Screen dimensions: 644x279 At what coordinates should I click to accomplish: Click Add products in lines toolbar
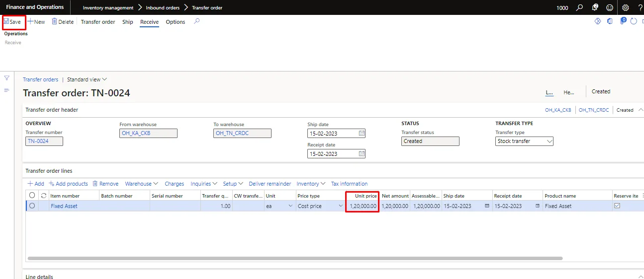pos(68,184)
